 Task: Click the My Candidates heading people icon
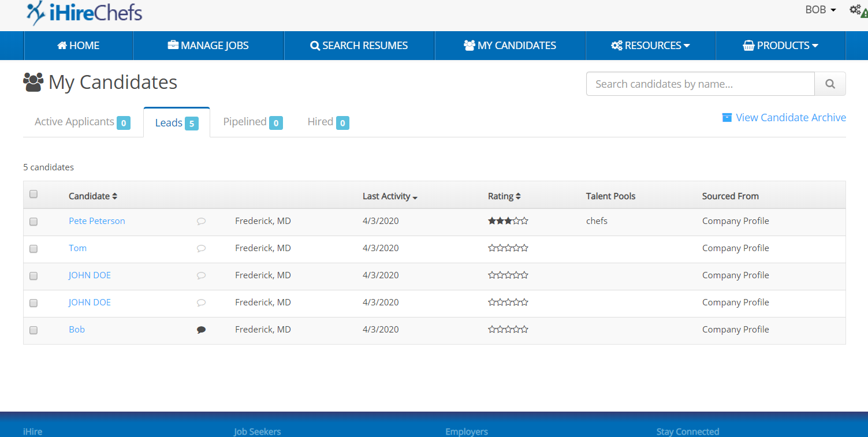(33, 82)
